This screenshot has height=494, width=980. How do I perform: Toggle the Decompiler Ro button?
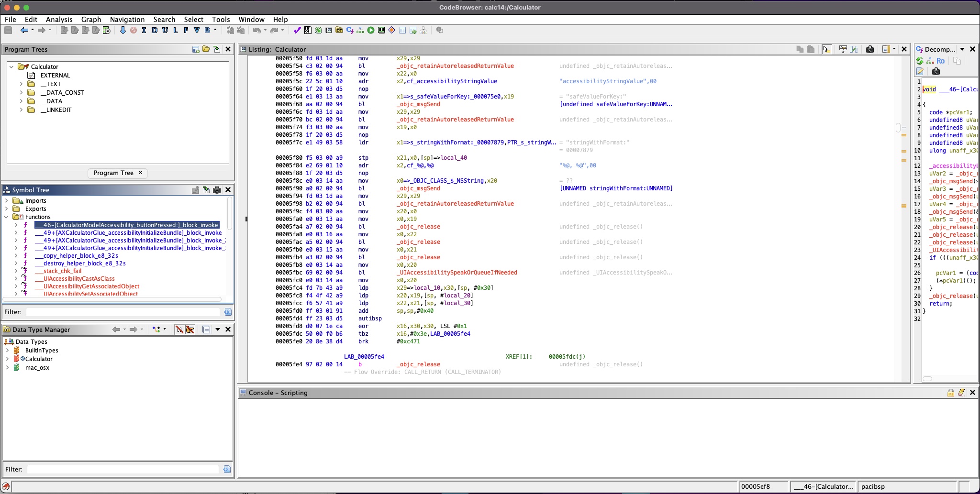point(941,61)
